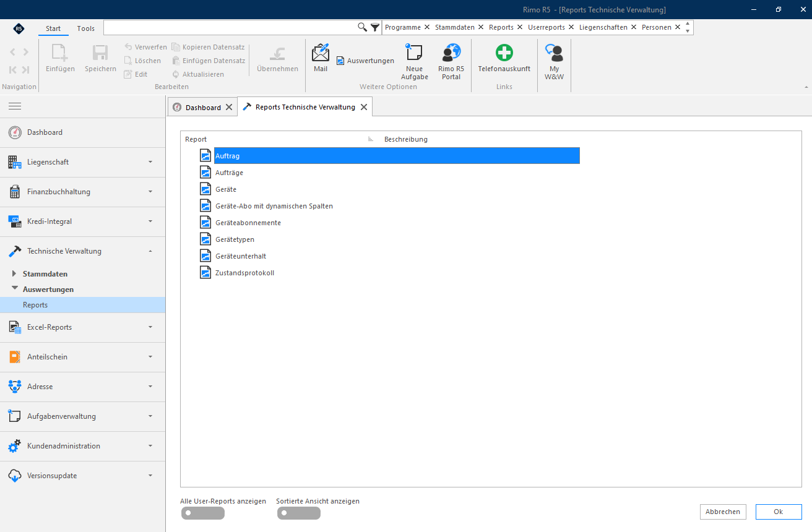Screen dimensions: 812x532
Task: Remove the Stammdaten filter tag
Action: (x=480, y=27)
